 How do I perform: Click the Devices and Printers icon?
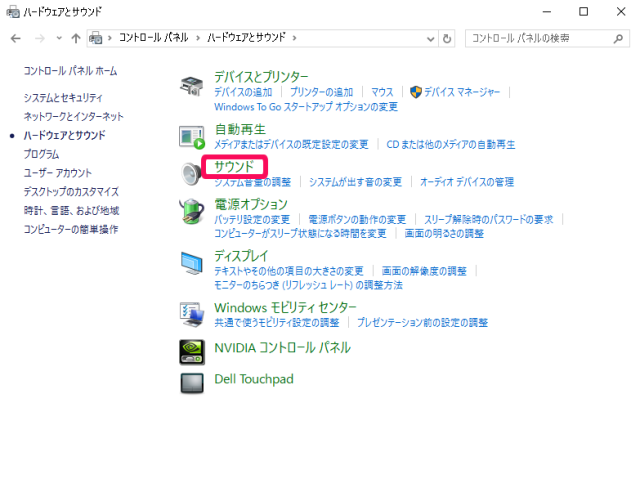click(191, 86)
